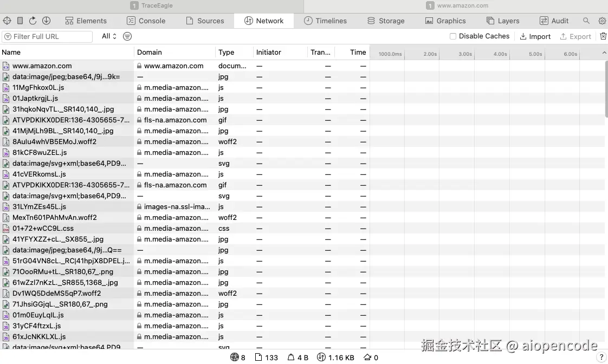Click the total size weight icon showing 4 B
The width and height of the screenshot is (608, 364).
(291, 357)
